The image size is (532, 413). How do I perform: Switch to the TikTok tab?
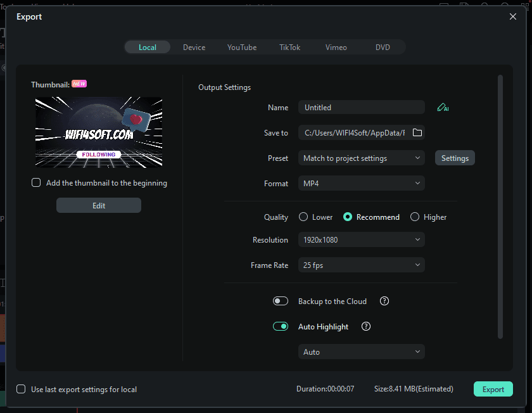click(289, 48)
